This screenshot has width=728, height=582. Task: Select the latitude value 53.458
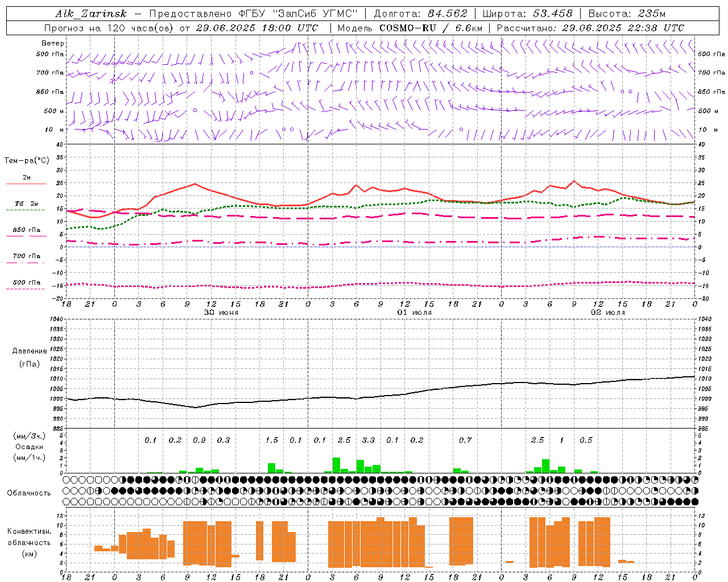[552, 14]
